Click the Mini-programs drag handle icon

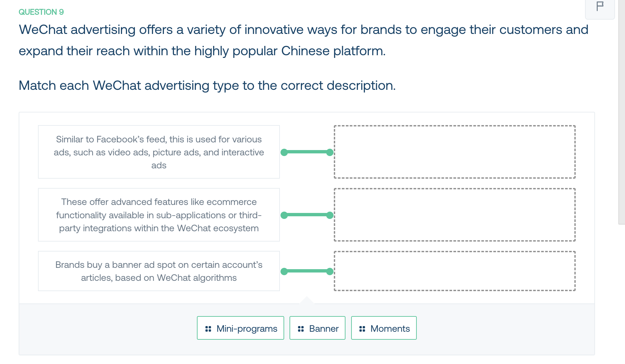pyautogui.click(x=208, y=329)
